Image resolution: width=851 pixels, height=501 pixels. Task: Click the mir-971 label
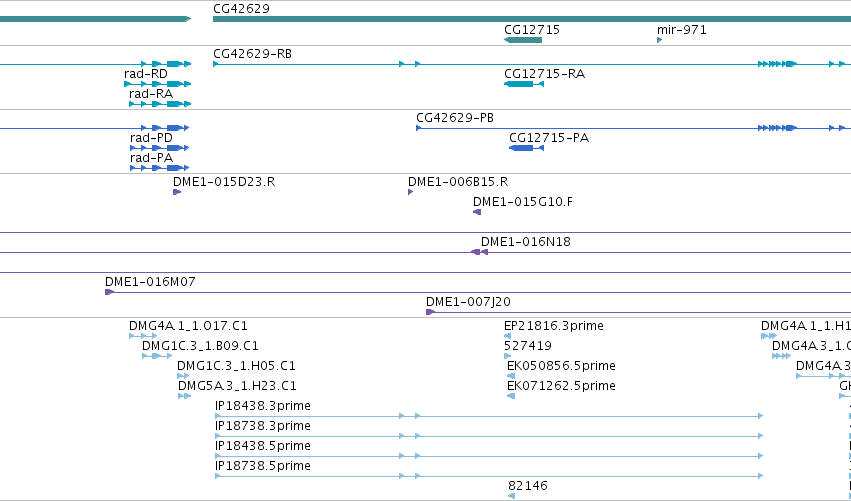point(682,30)
